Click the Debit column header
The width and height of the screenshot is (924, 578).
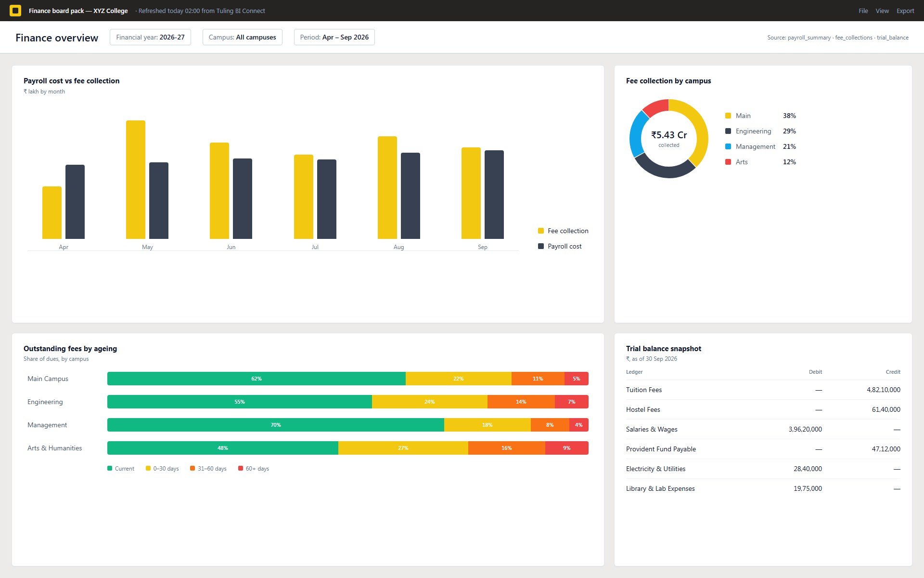[x=815, y=372]
